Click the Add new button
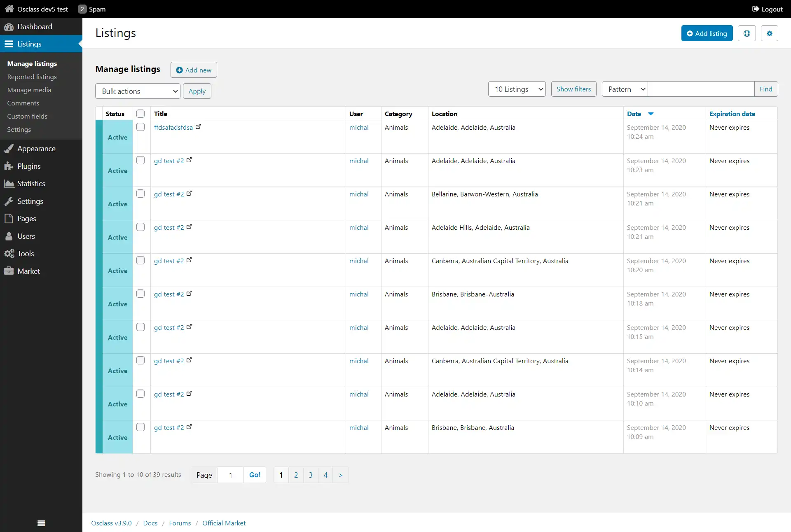Image resolution: width=791 pixels, height=532 pixels. coord(194,70)
